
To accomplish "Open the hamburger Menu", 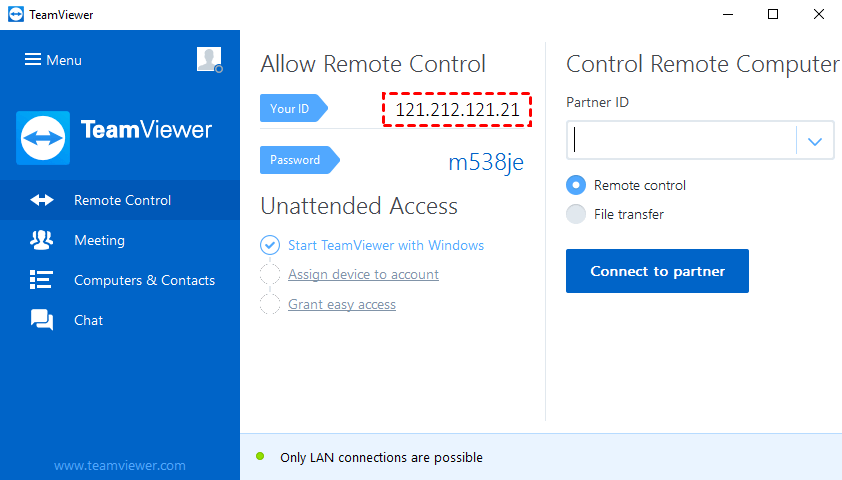I will pos(53,60).
